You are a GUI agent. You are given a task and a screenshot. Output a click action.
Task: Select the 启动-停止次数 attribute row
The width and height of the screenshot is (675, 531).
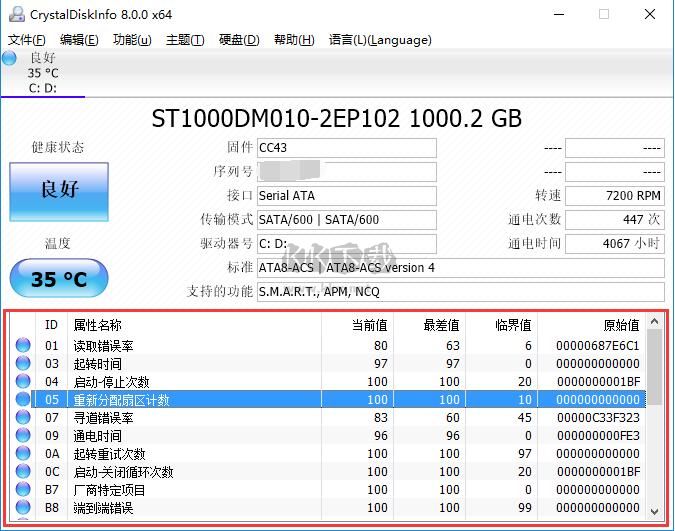coord(328,382)
